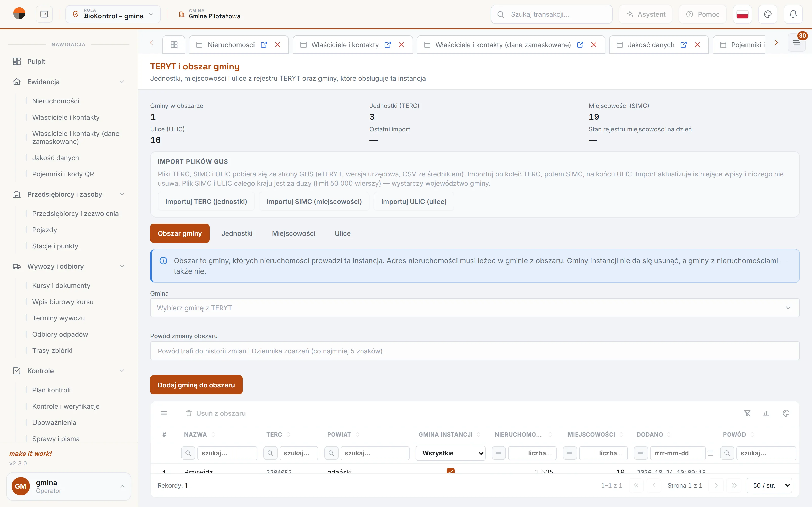812x507 pixels.
Task: Click Dodaj gminę do obszaru button
Action: pyautogui.click(x=196, y=385)
